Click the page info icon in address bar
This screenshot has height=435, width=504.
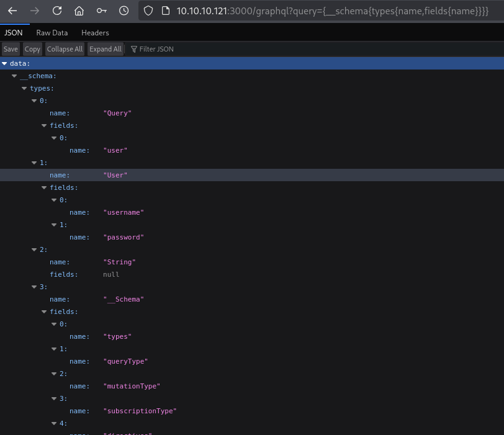click(x=165, y=11)
